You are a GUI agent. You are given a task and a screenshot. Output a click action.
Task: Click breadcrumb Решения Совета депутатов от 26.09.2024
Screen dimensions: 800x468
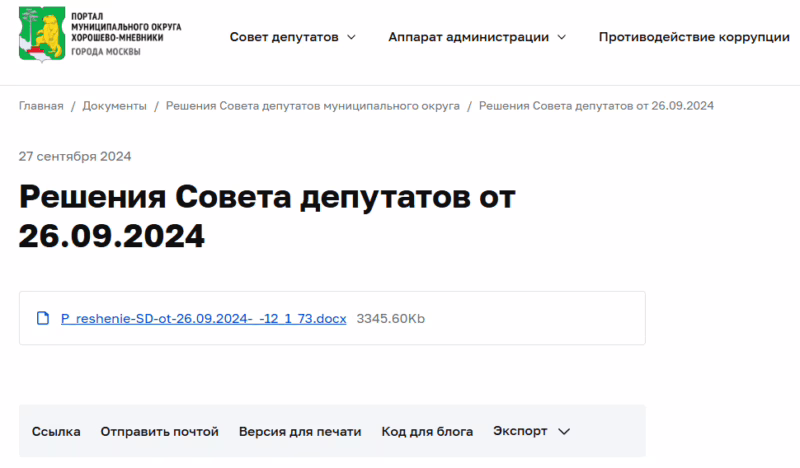[596, 106]
